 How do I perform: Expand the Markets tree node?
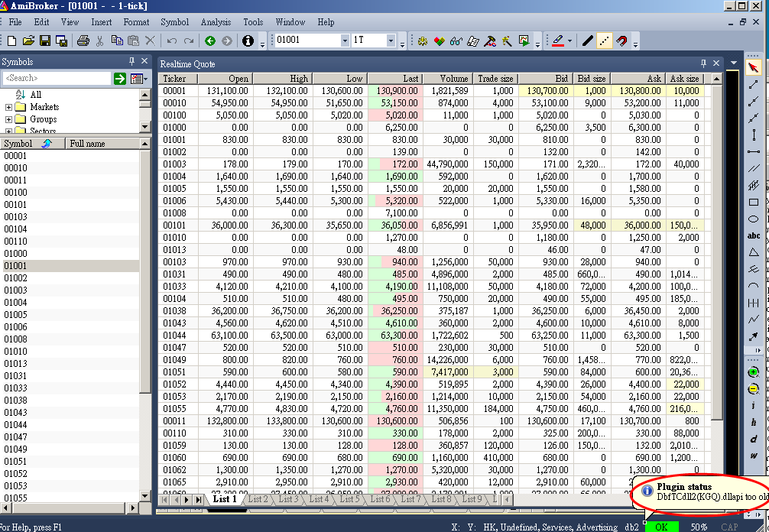[8, 107]
